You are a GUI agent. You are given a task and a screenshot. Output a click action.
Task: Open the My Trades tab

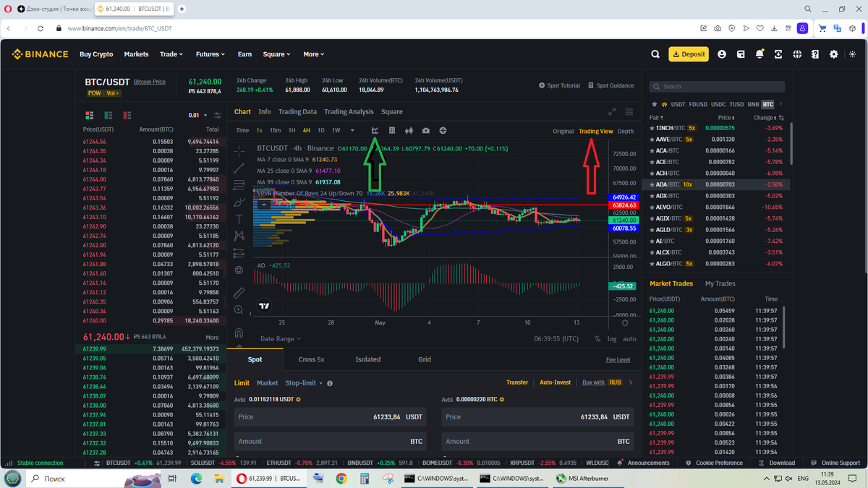pos(720,283)
